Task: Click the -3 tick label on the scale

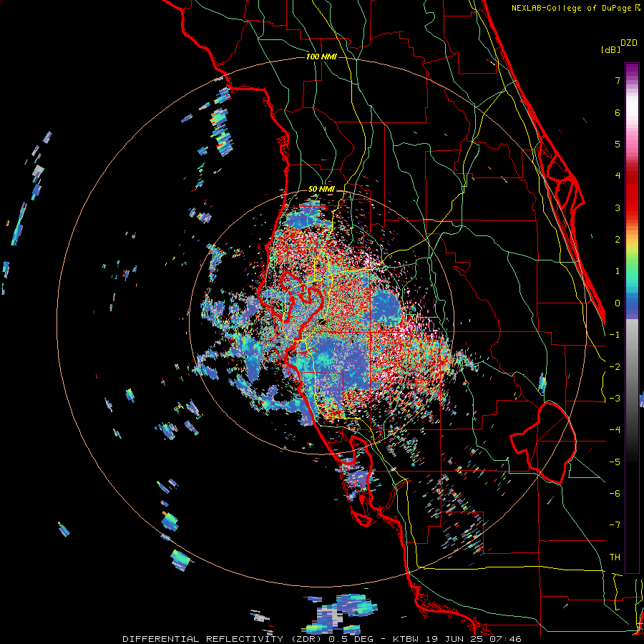Action: point(615,399)
